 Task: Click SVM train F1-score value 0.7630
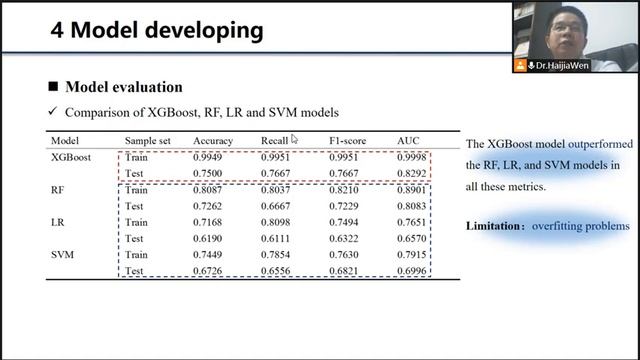point(344,255)
